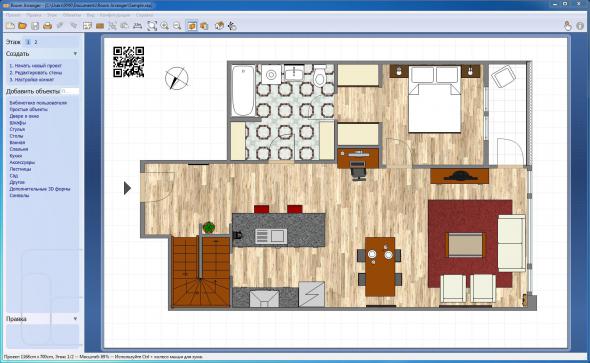Open Символы category
Image resolution: width=590 pixels, height=363 pixels.
[x=20, y=196]
